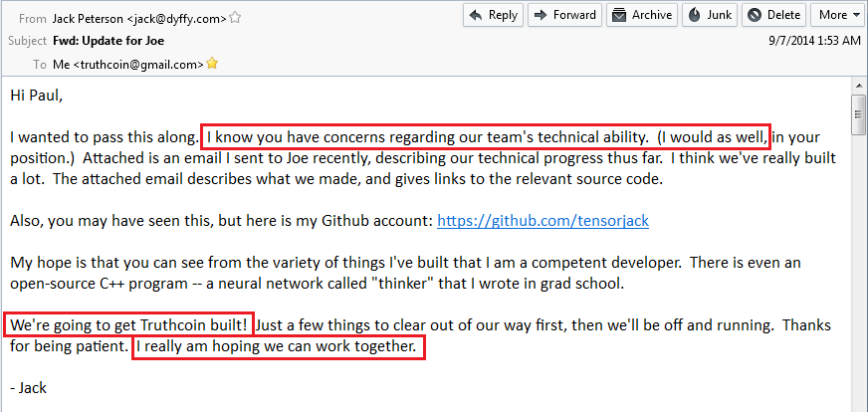Forward this email message
This screenshot has width=868, height=412.
563,15
